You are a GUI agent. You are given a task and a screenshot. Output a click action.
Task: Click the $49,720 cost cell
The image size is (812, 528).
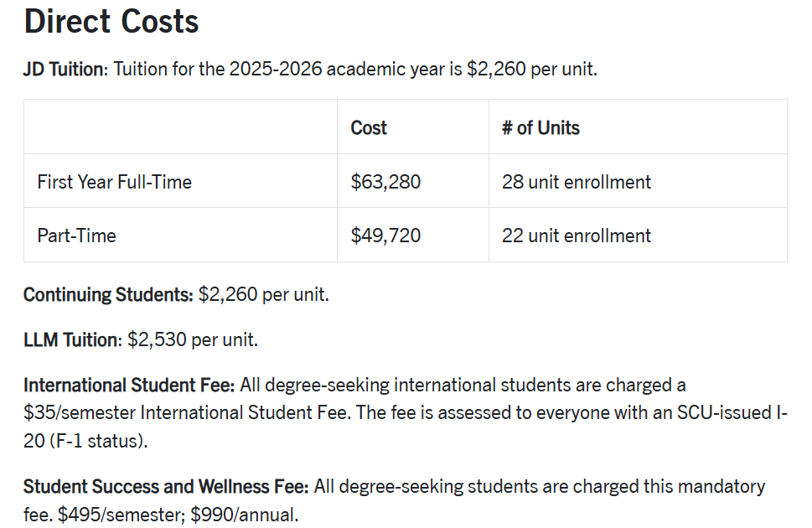point(385,236)
